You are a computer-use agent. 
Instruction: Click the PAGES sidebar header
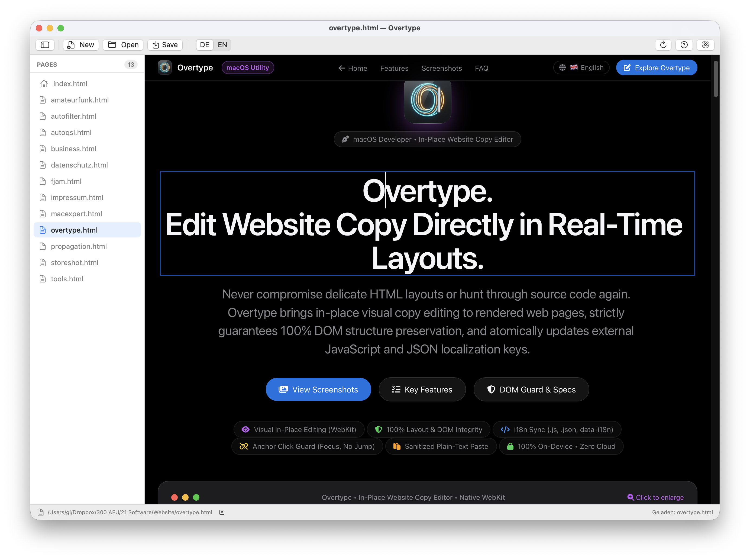coord(47,65)
